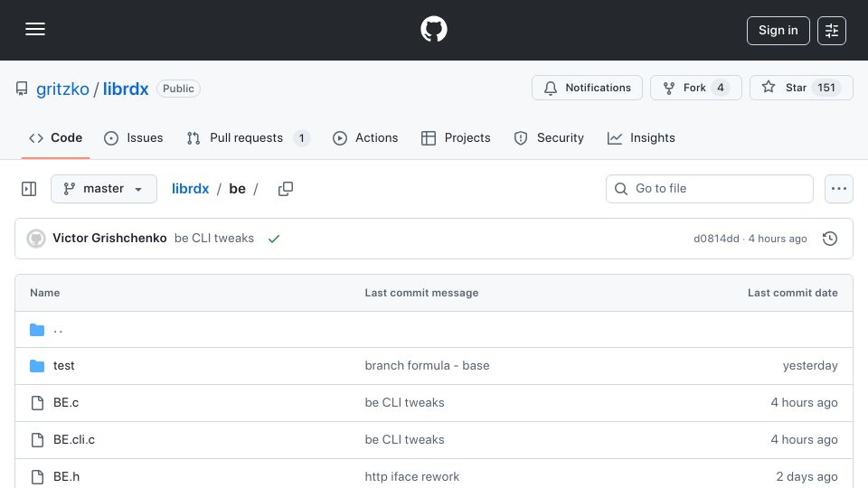Click the Public visibility label
This screenshot has height=488, width=868.
178,89
